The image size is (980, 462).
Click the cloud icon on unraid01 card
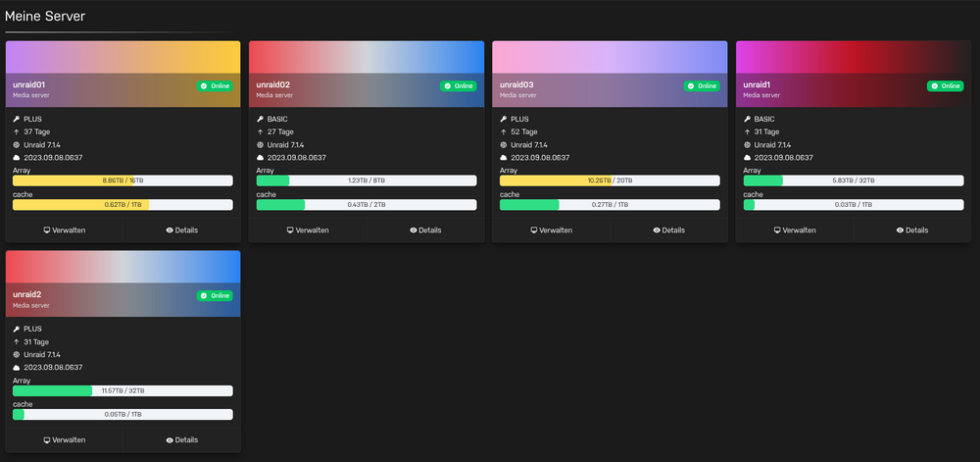pos(17,158)
